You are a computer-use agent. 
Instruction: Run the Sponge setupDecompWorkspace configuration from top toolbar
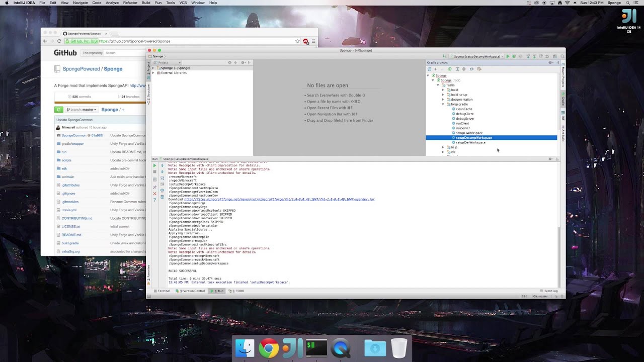[x=508, y=56]
